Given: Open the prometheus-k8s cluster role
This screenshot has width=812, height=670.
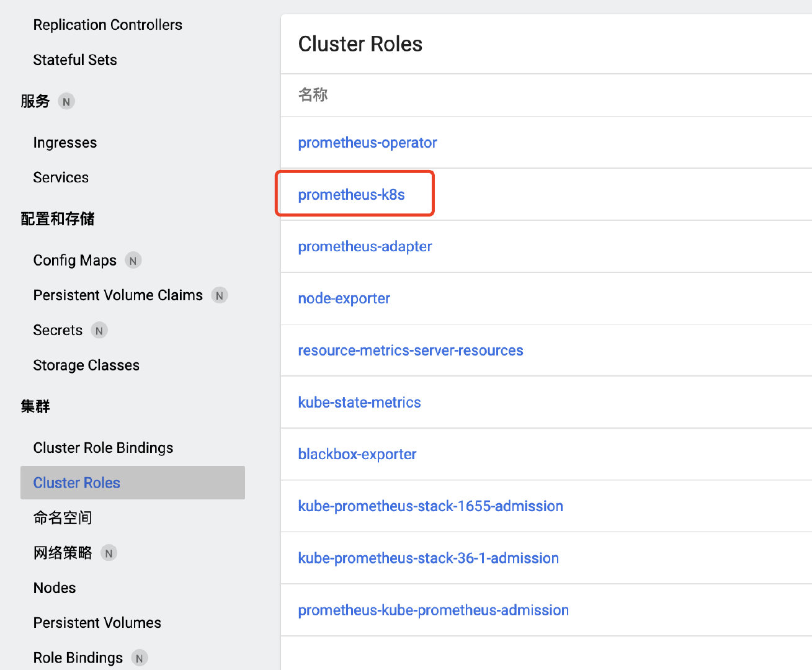Looking at the screenshot, I should point(351,194).
